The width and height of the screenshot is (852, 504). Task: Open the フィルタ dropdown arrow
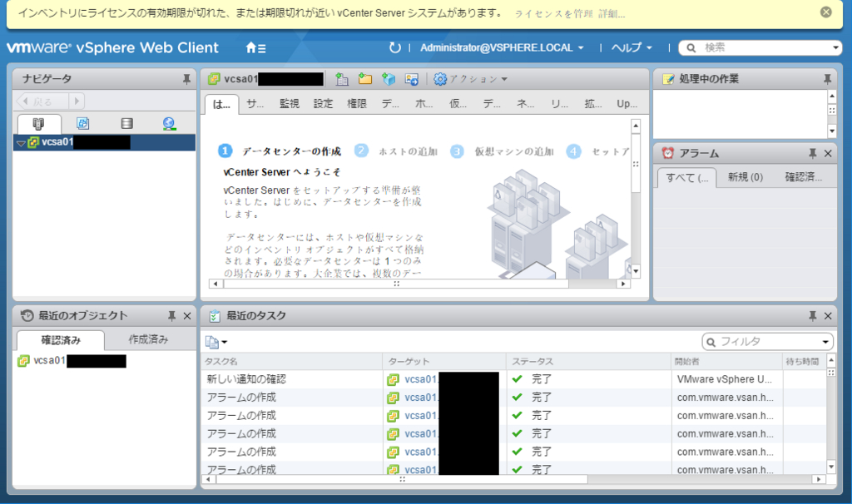click(825, 342)
